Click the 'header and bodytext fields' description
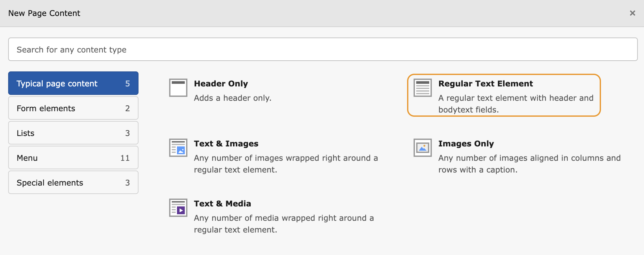 coord(516,104)
